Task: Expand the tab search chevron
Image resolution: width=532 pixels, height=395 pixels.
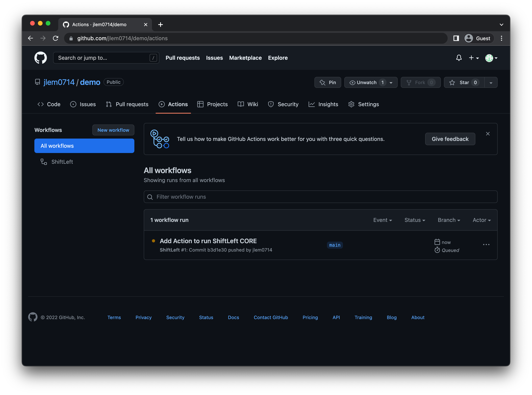Action: tap(501, 24)
